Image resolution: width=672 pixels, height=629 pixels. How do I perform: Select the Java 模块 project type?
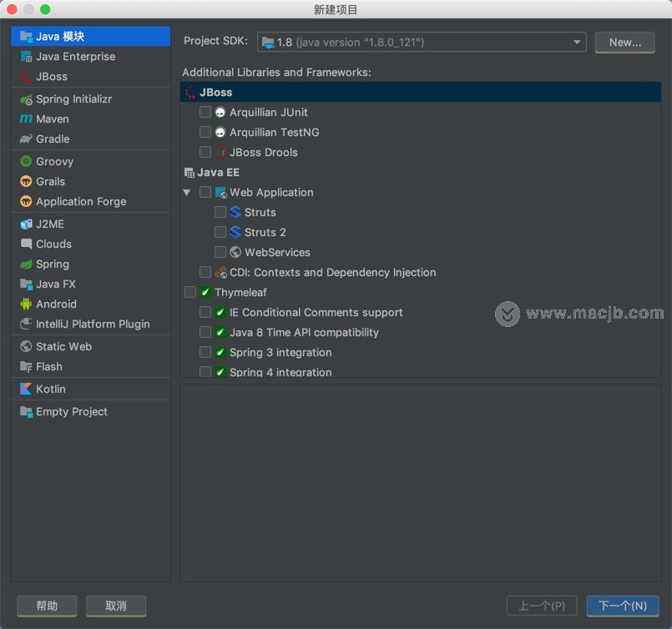[x=90, y=37]
